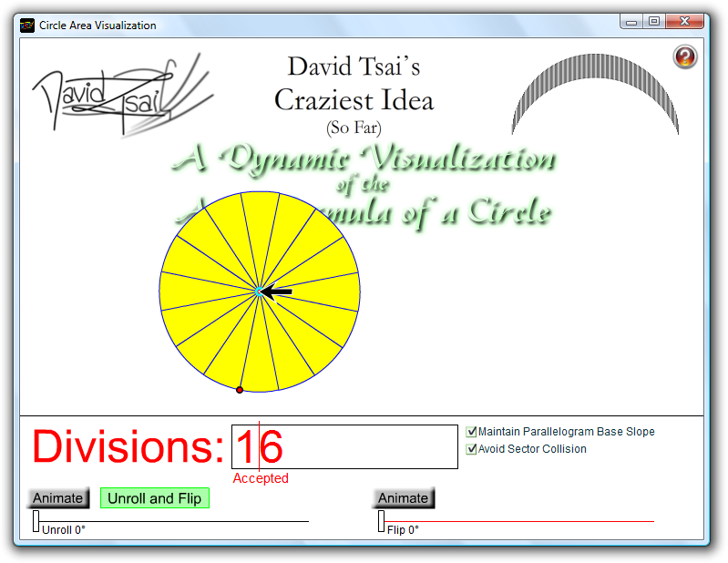Click the app icon in the title bar
728x563 pixels.
click(x=27, y=26)
